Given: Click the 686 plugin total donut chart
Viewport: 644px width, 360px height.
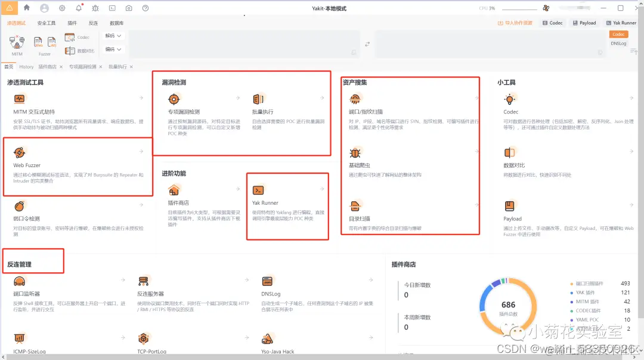Looking at the screenshot, I should [x=508, y=306].
